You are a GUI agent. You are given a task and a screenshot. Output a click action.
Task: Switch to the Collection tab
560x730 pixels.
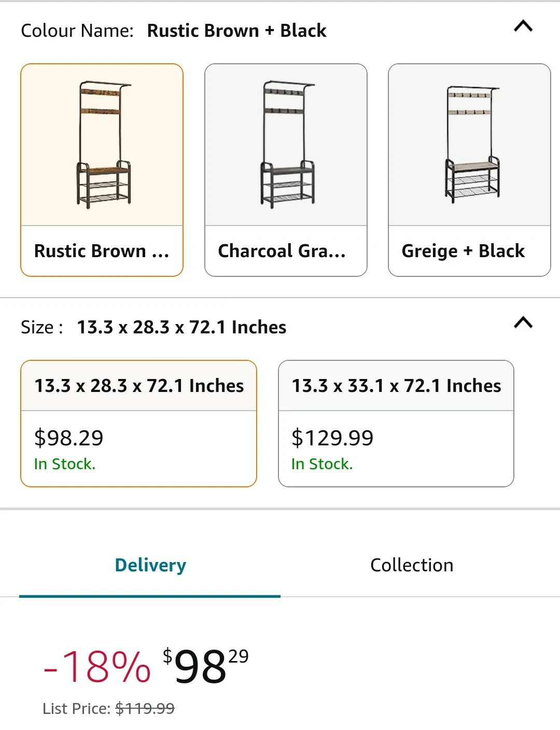click(412, 565)
